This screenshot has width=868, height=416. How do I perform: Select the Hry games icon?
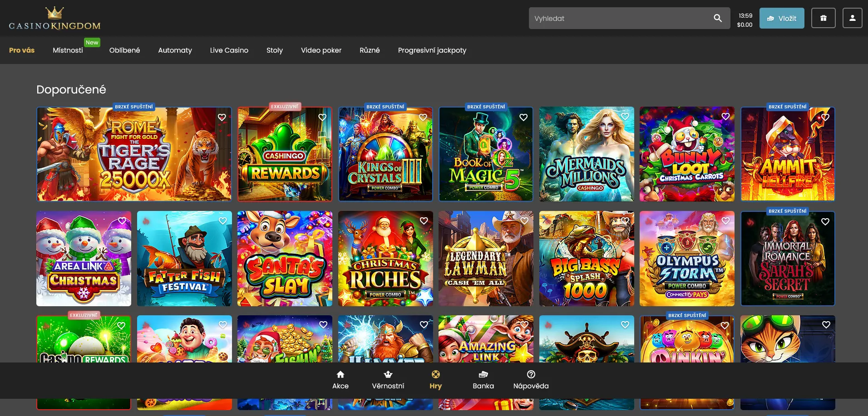(x=435, y=375)
